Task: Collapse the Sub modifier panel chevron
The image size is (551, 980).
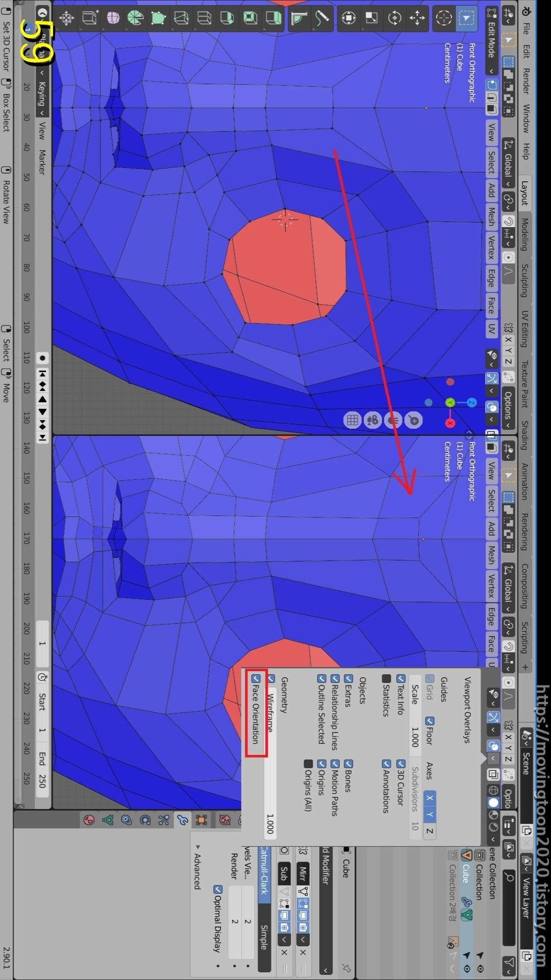Action: click(x=284, y=939)
